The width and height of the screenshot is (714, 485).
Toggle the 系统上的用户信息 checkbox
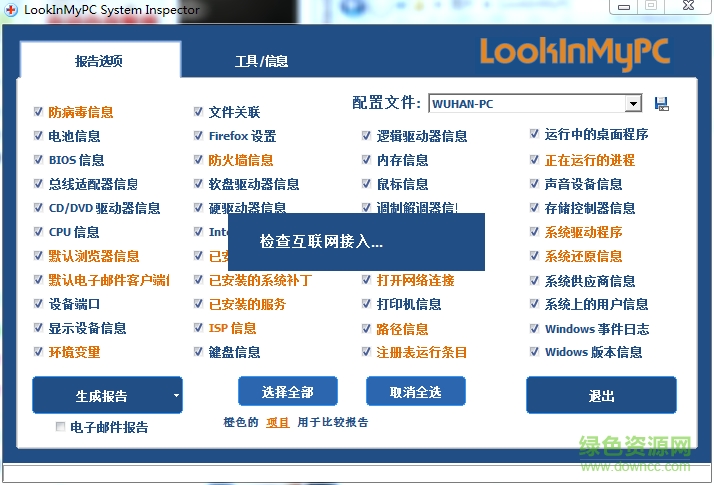[x=535, y=303]
